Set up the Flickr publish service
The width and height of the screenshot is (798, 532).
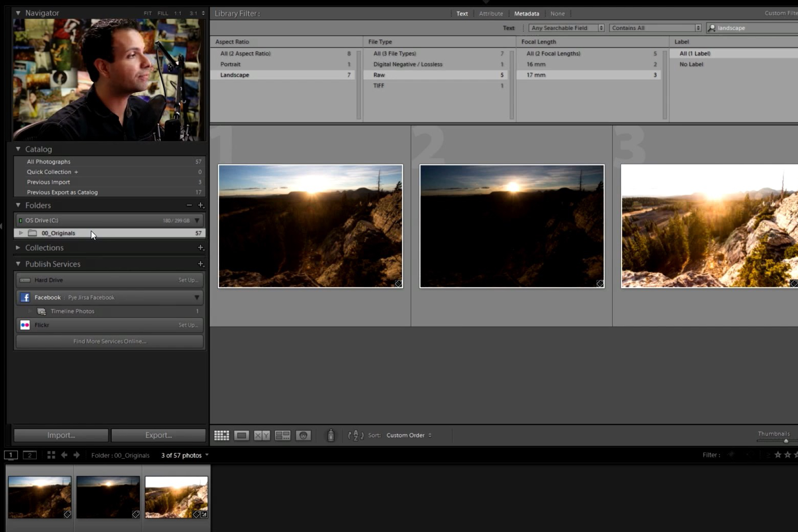pyautogui.click(x=188, y=325)
